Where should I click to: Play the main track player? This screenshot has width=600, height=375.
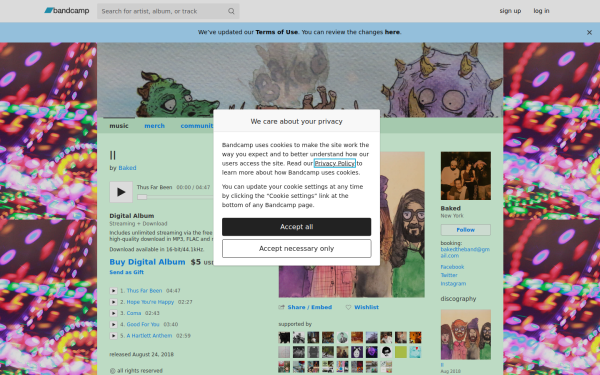121,192
